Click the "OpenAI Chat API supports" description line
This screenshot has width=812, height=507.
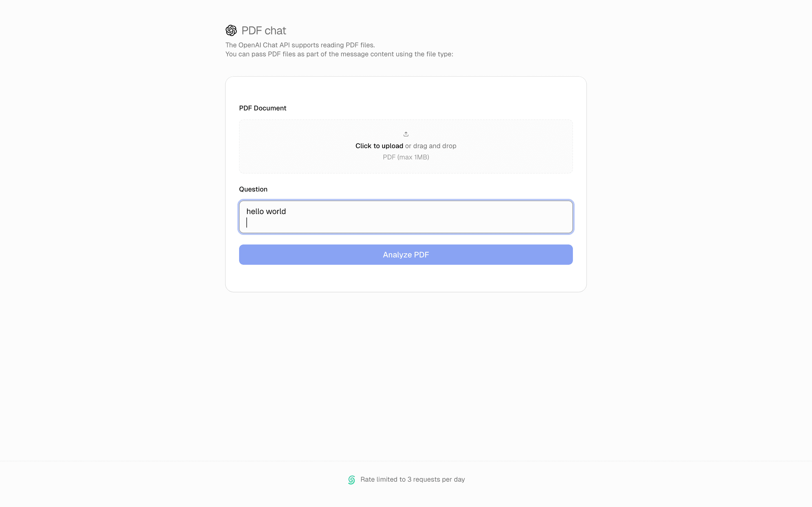(x=300, y=45)
